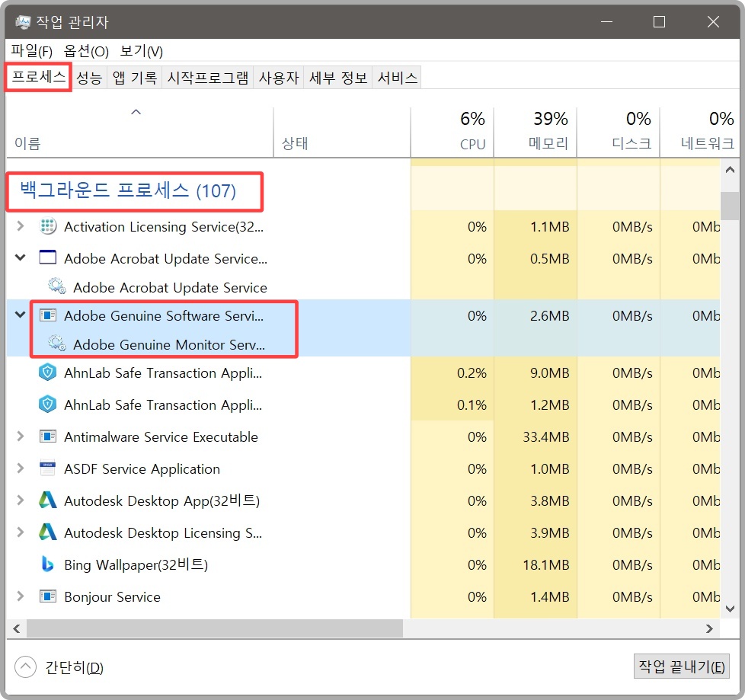Click the vertical scrollbar up arrow
Viewport: 745px width, 700px height.
(x=730, y=170)
